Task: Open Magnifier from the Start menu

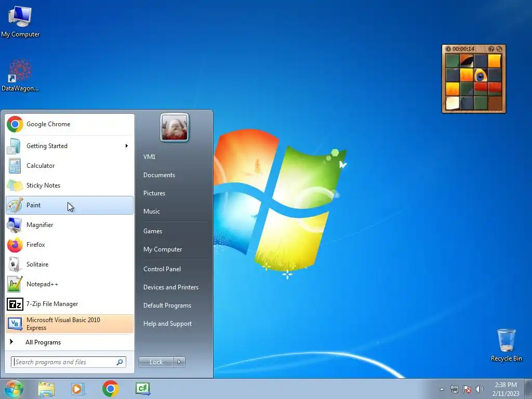Action: (x=70, y=224)
